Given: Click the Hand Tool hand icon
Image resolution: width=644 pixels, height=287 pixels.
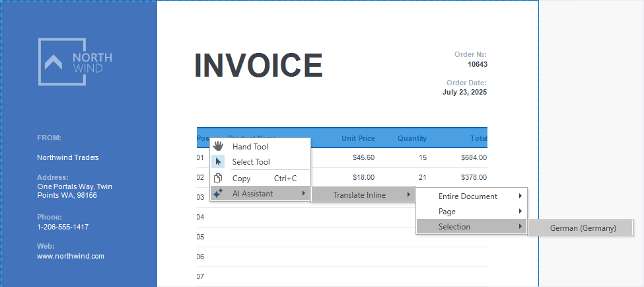Looking at the screenshot, I should [218, 146].
